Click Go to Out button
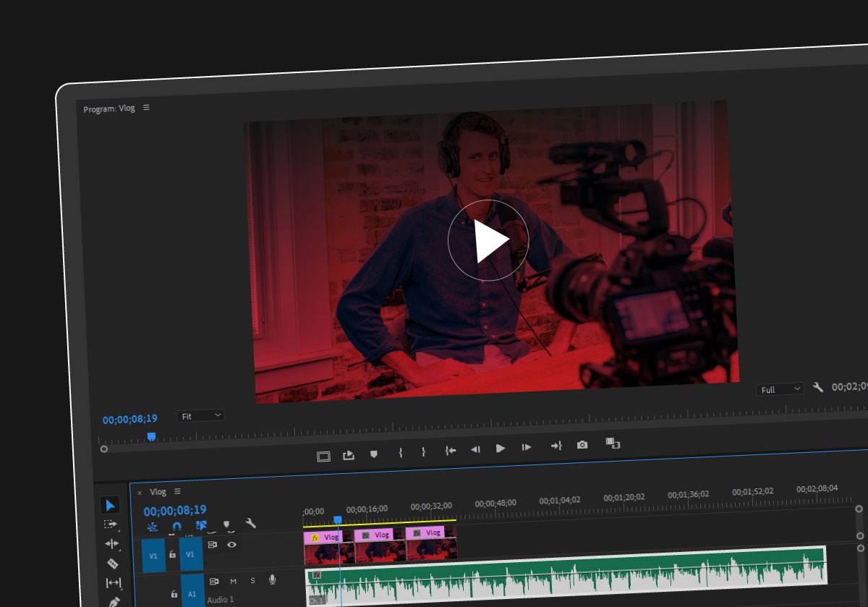The width and height of the screenshot is (868, 607). coord(556,446)
